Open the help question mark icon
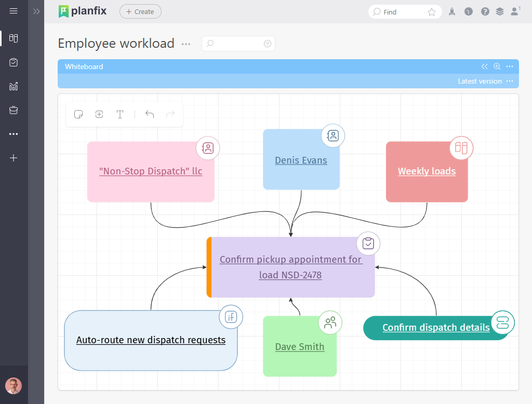 coord(485,12)
